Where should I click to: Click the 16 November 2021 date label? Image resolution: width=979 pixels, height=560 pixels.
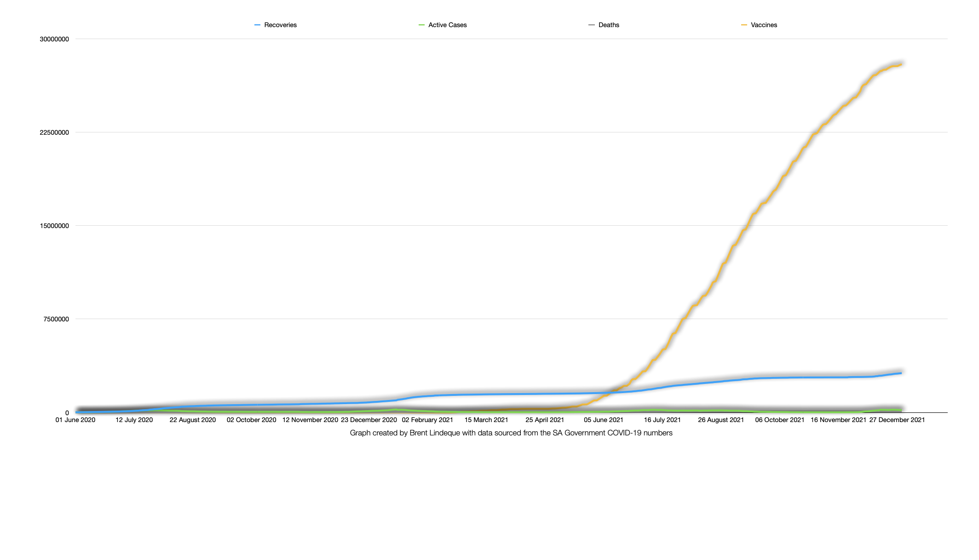click(838, 420)
